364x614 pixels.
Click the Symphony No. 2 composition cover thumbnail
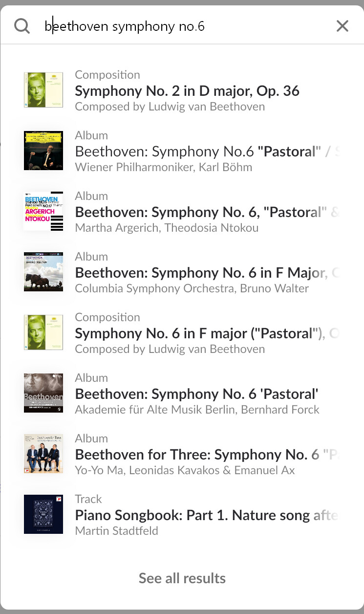(x=43, y=90)
